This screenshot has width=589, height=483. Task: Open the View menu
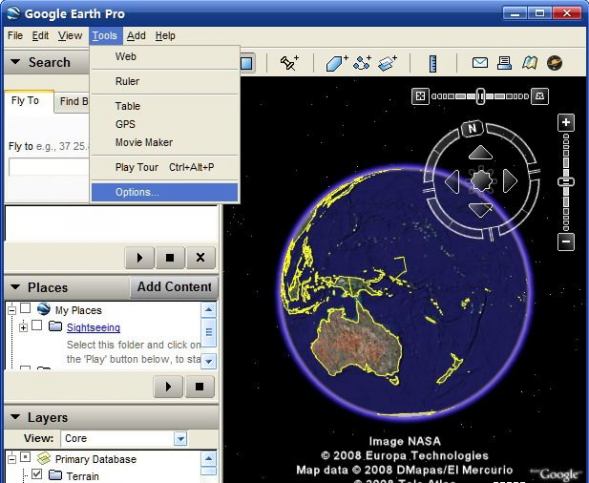coord(70,36)
